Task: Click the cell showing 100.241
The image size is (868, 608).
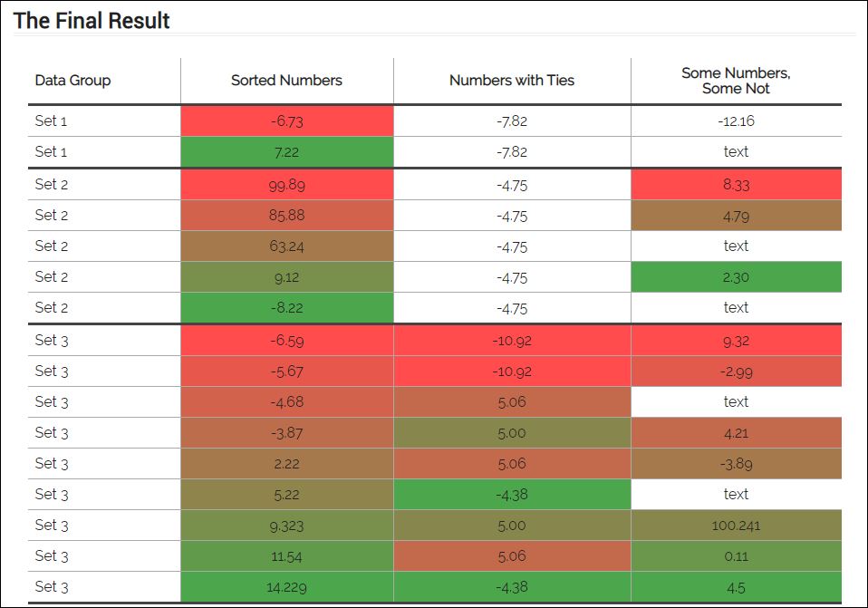Action: (736, 526)
